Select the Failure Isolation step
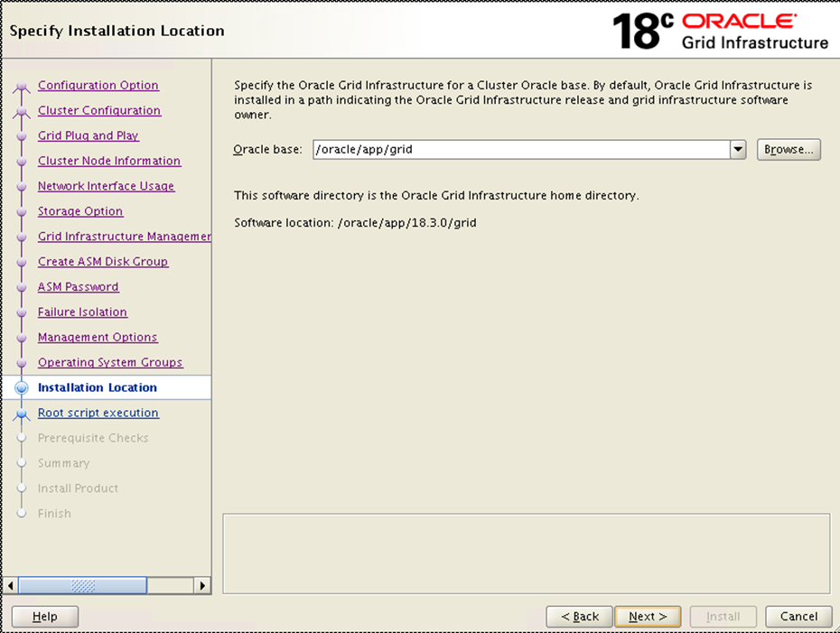 click(82, 312)
